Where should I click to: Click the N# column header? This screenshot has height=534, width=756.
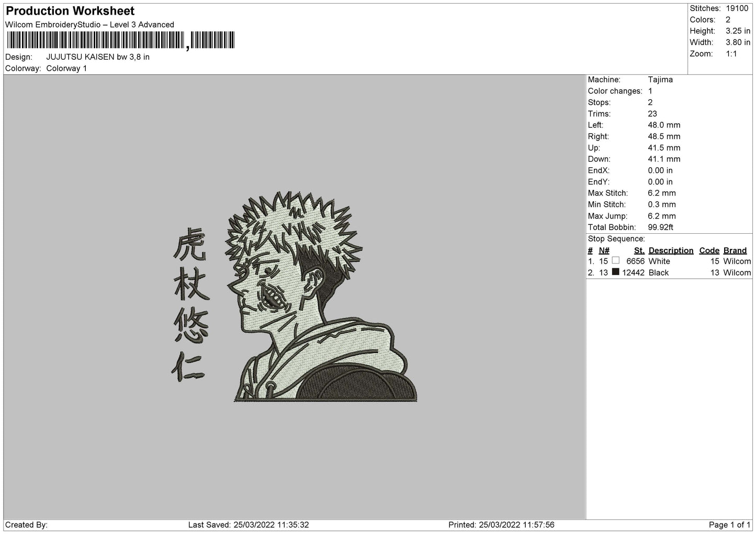coord(604,251)
